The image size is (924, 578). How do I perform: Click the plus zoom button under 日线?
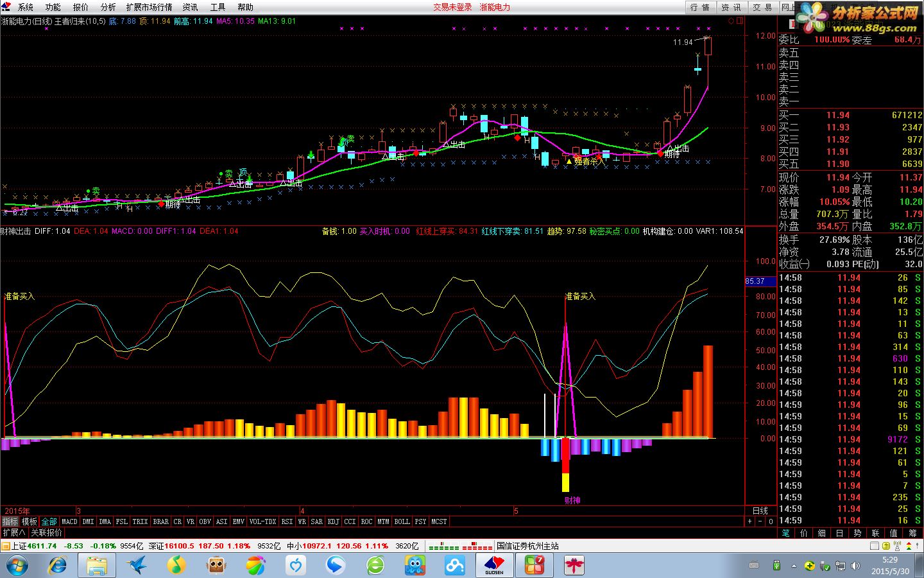[x=749, y=521]
